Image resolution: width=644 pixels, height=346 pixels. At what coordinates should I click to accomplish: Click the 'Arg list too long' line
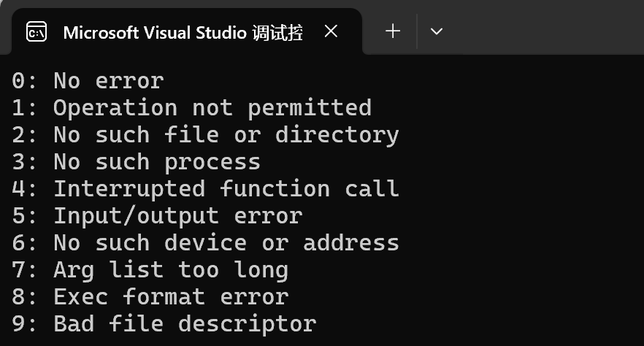click(x=150, y=271)
